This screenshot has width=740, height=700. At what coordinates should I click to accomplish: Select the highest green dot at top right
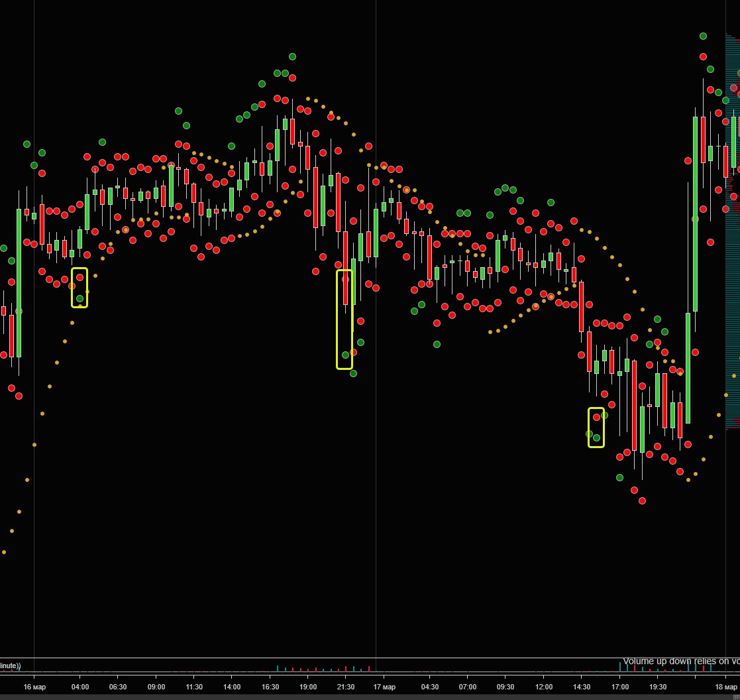[703, 36]
